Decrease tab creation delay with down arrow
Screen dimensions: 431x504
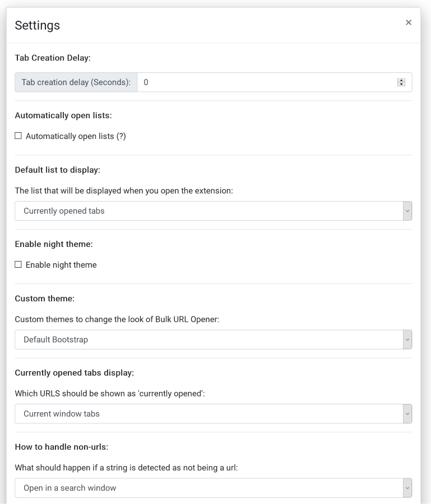(x=401, y=85)
